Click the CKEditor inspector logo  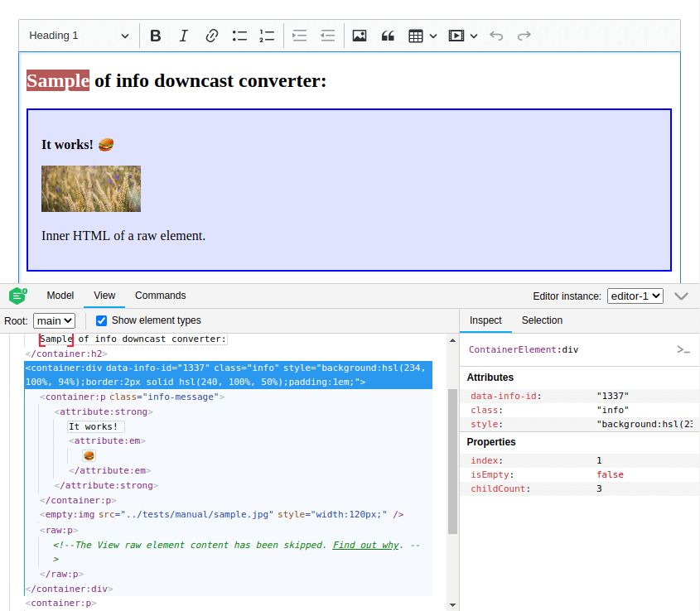pyautogui.click(x=18, y=296)
